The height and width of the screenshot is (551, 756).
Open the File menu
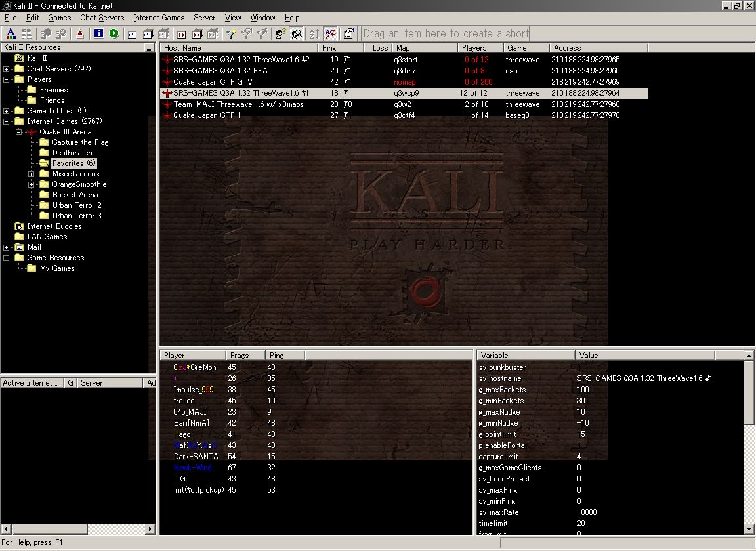click(x=10, y=18)
